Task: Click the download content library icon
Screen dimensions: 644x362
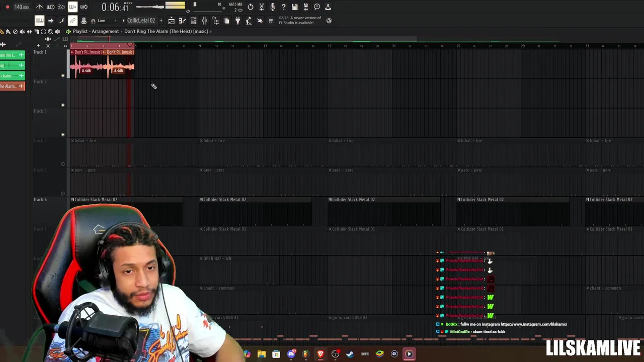Action: [328, 7]
